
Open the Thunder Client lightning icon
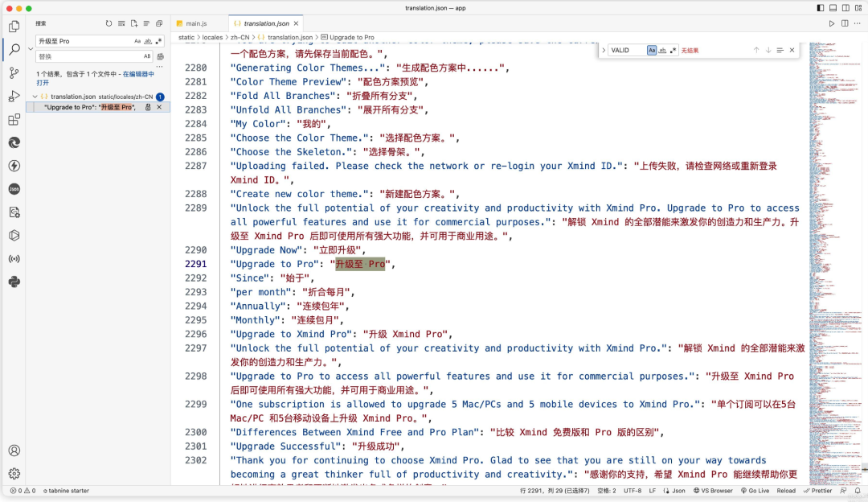pos(14,166)
